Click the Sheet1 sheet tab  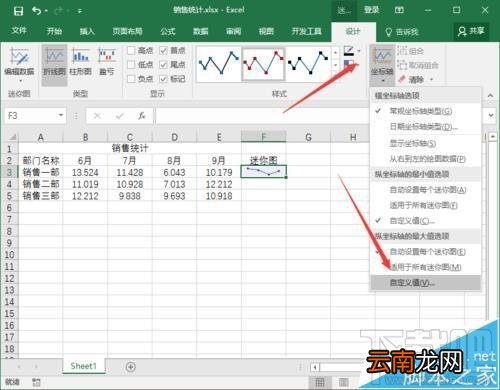point(83,366)
